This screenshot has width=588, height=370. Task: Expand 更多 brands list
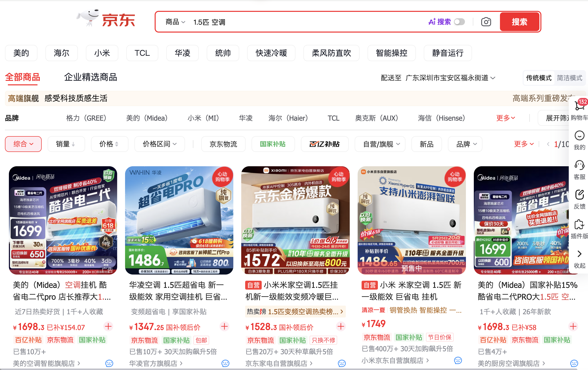[506, 118]
